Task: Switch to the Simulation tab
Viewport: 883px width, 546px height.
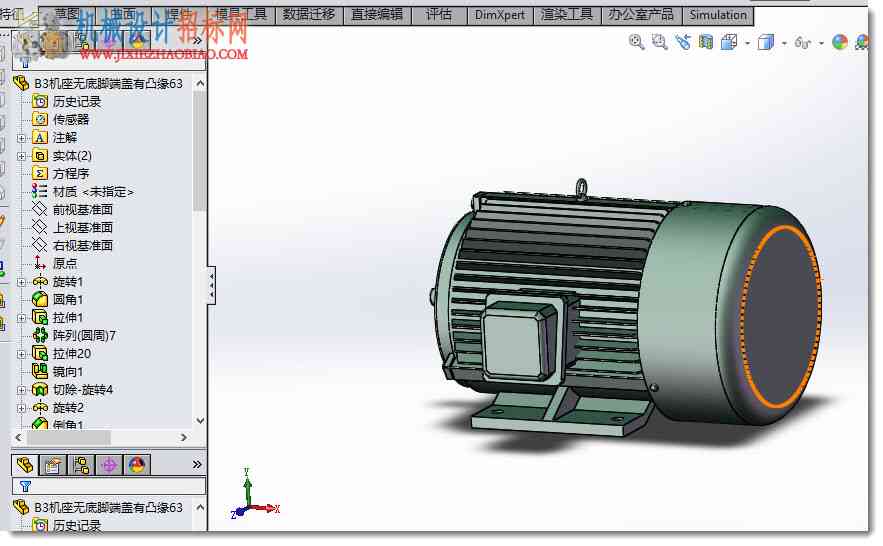Action: tap(718, 15)
